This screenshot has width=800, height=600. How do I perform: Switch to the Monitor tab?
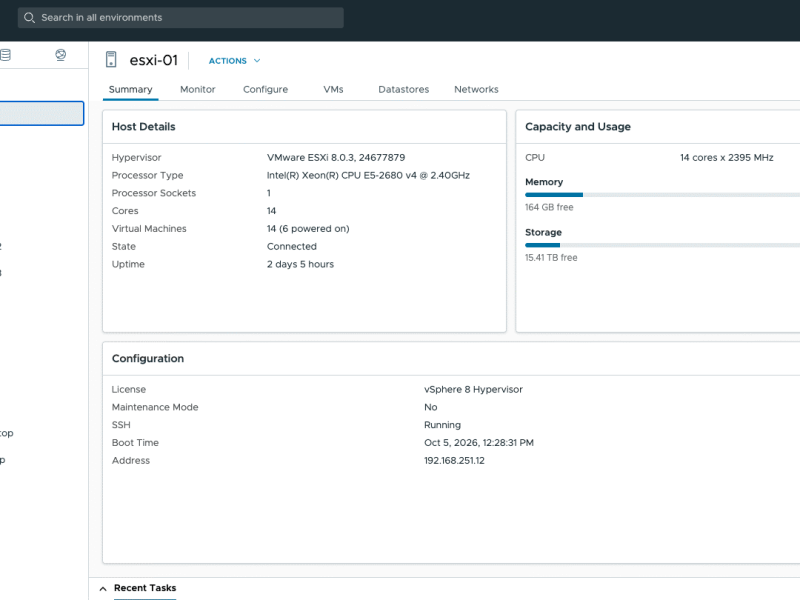click(197, 89)
